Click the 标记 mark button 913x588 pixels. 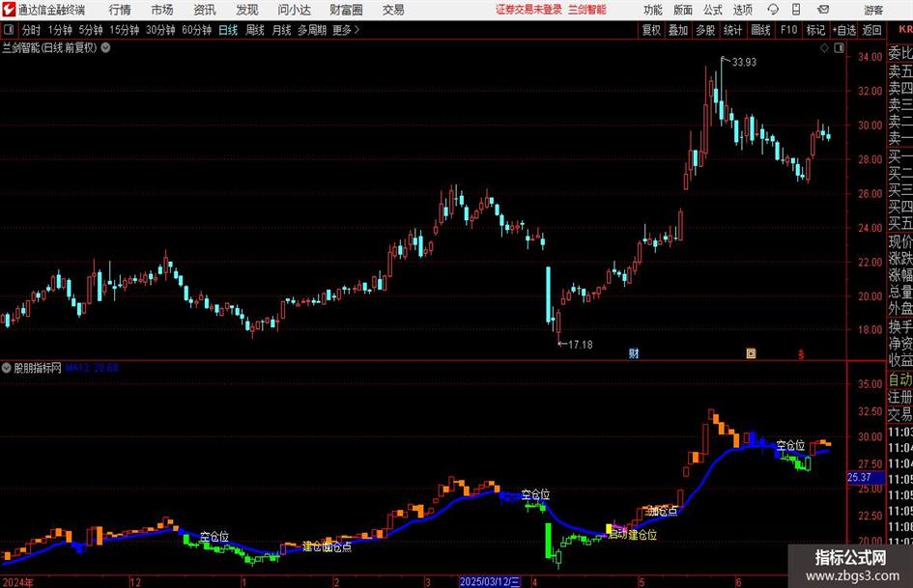tap(815, 30)
